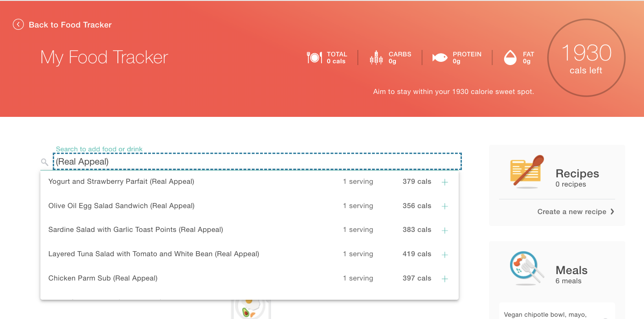Click plus beside Chicken Parm Sub
This screenshot has height=319, width=644.
444,279
